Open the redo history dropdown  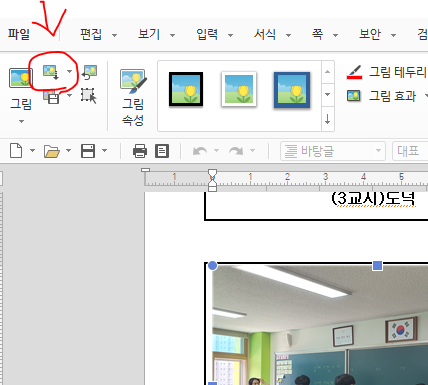[x=252, y=151]
